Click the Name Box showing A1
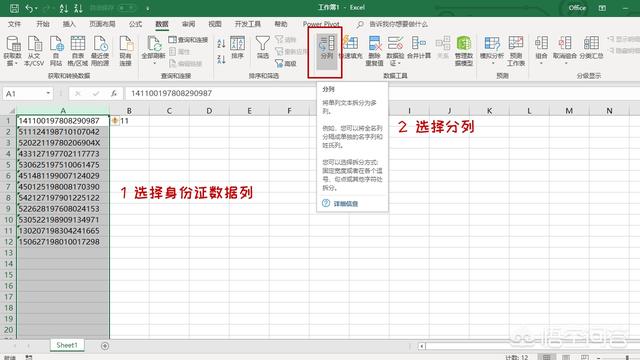 click(x=24, y=93)
